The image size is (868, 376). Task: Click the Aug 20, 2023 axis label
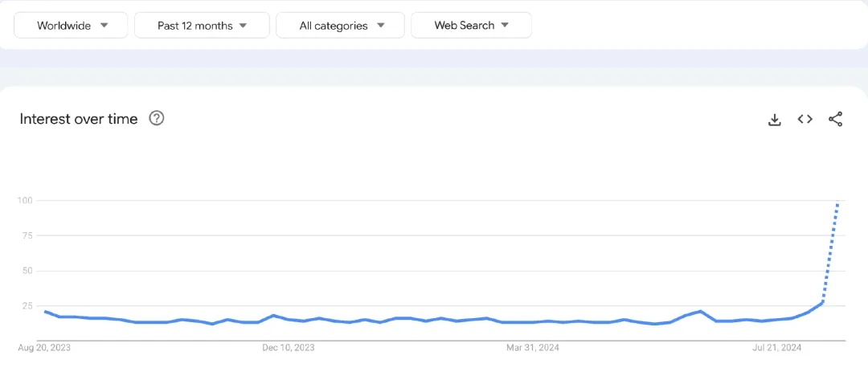pos(44,348)
